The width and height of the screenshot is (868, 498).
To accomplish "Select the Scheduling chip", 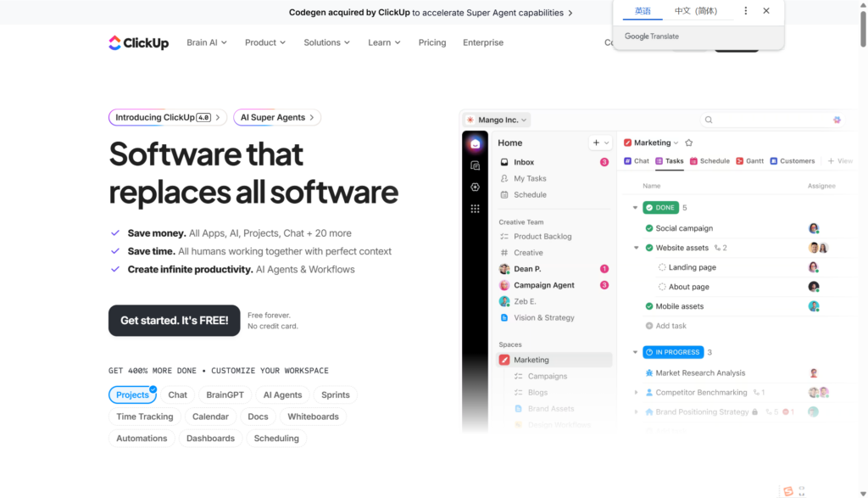I will tap(276, 438).
